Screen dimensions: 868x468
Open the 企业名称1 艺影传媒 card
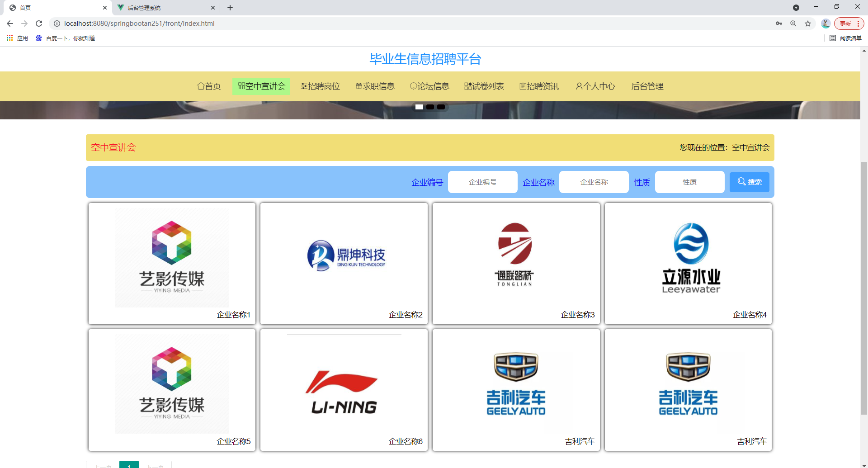coord(172,264)
